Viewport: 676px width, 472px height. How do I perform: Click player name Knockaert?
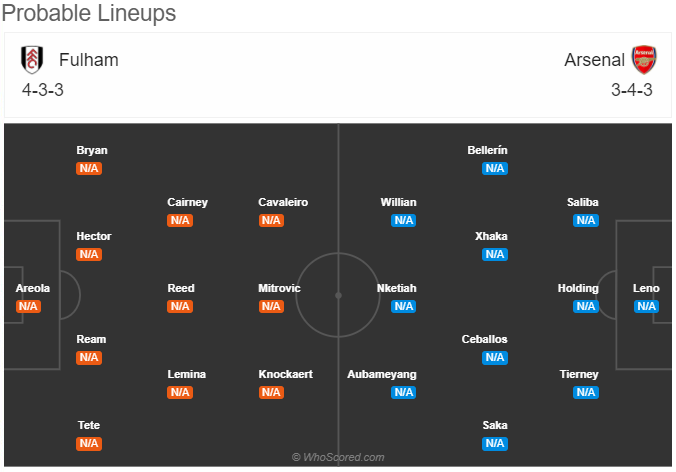coord(285,374)
